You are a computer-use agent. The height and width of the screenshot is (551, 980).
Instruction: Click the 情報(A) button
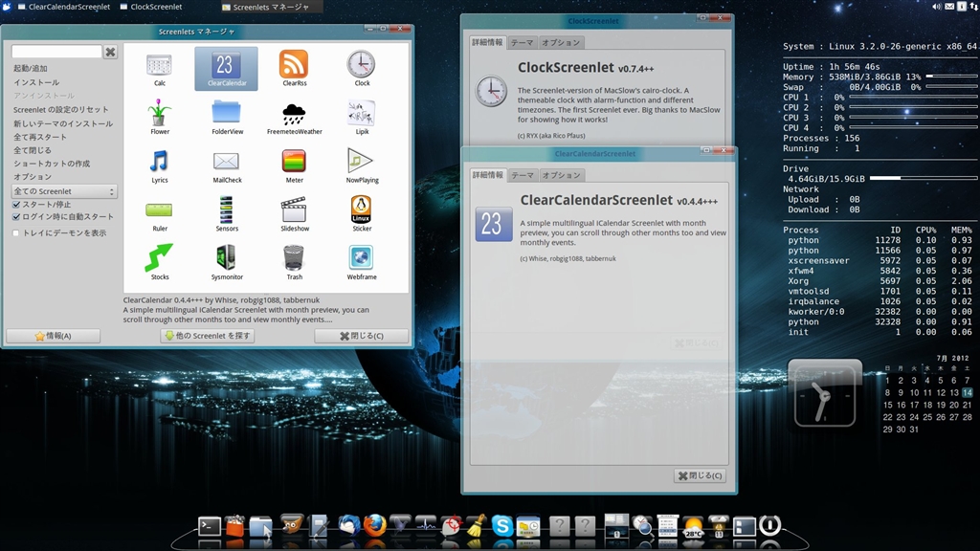[54, 336]
